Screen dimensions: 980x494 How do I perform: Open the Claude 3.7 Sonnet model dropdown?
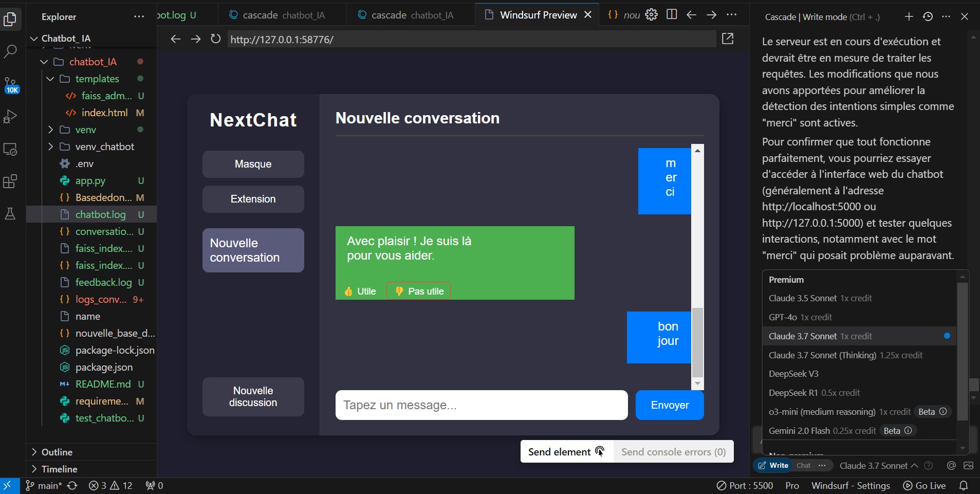pyautogui.click(x=879, y=465)
